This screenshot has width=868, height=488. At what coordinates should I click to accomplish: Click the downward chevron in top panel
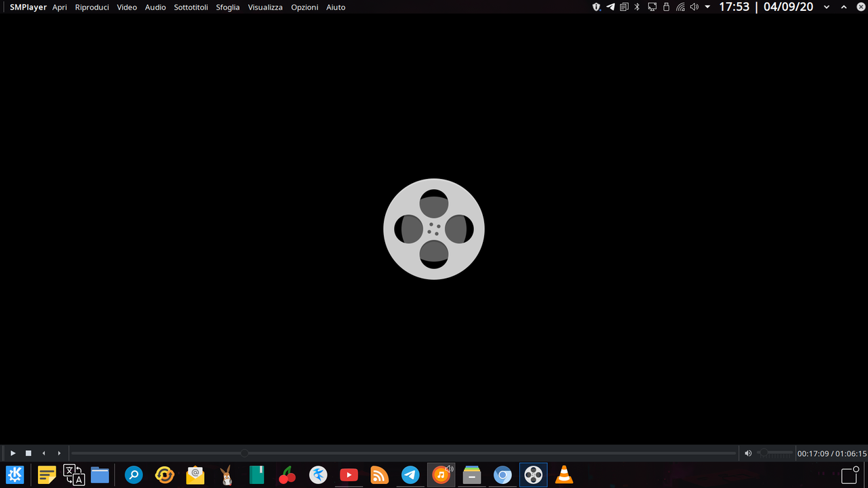coord(827,7)
